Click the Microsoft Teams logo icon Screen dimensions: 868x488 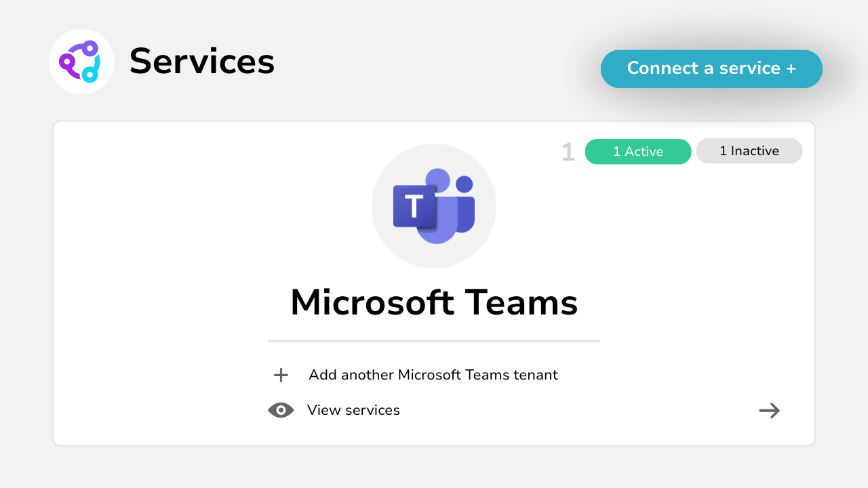click(434, 205)
